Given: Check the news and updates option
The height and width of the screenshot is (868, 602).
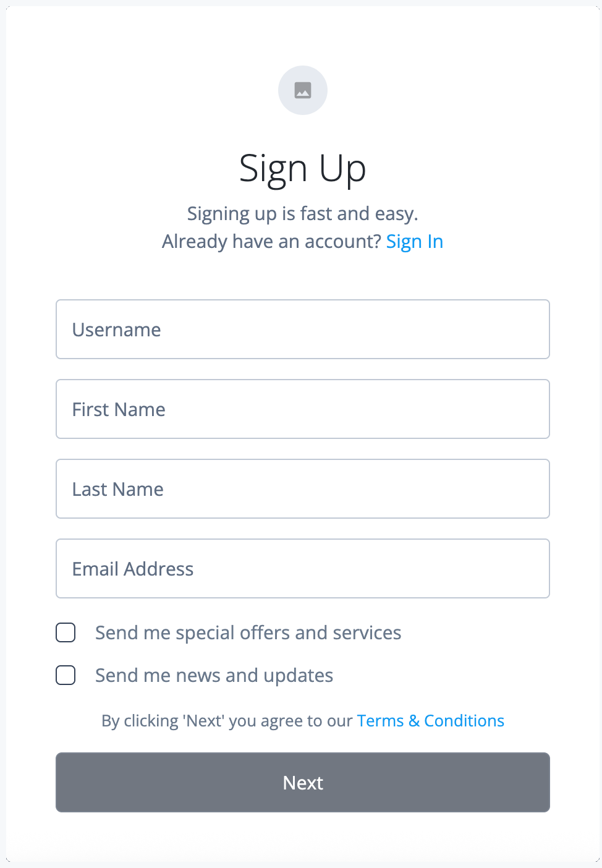Looking at the screenshot, I should pos(65,675).
